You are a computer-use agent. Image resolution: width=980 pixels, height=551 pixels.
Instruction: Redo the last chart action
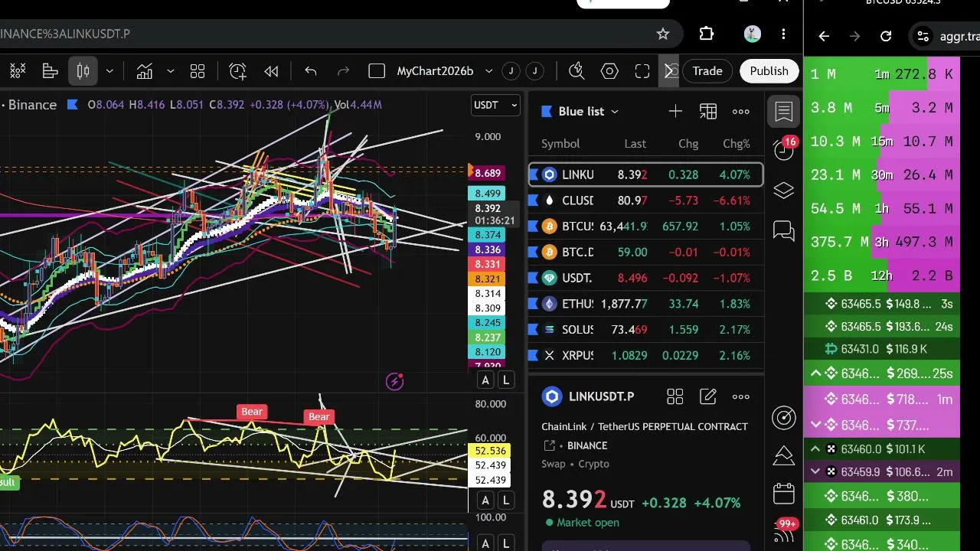coord(343,71)
